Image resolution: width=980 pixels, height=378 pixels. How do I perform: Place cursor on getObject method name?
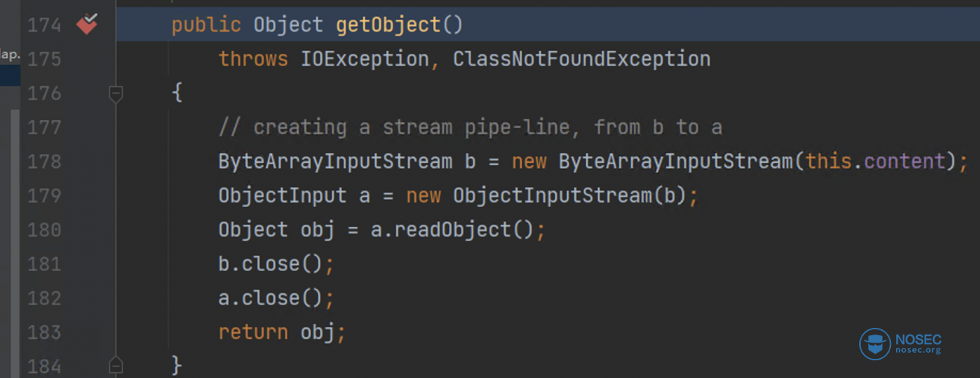tap(388, 25)
